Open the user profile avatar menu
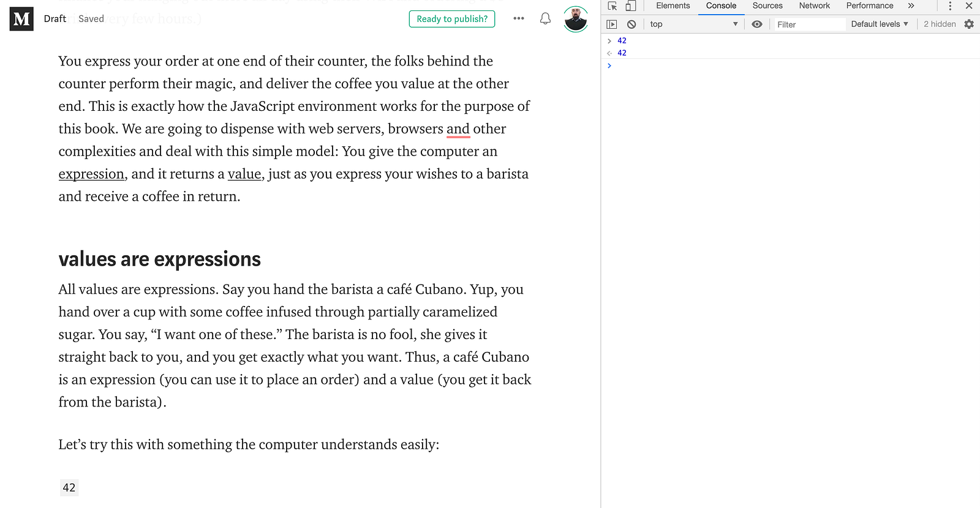Screen dimensions: 980x508 coord(576,19)
